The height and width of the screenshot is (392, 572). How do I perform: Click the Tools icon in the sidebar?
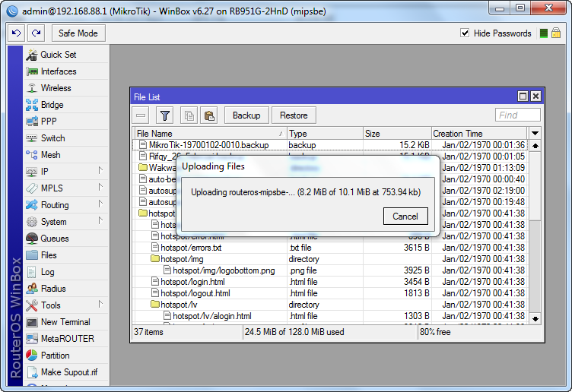tap(32, 305)
